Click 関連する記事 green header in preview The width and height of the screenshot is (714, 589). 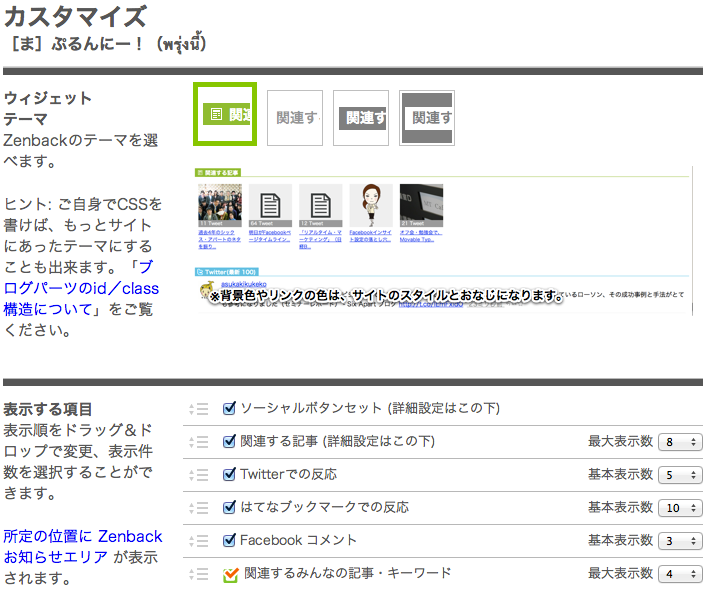coord(218,173)
